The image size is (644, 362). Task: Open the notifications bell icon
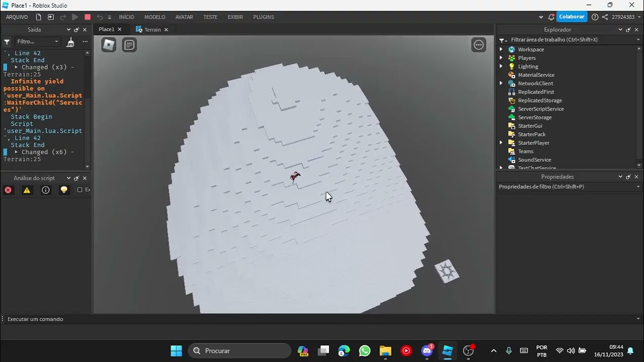click(x=630, y=351)
